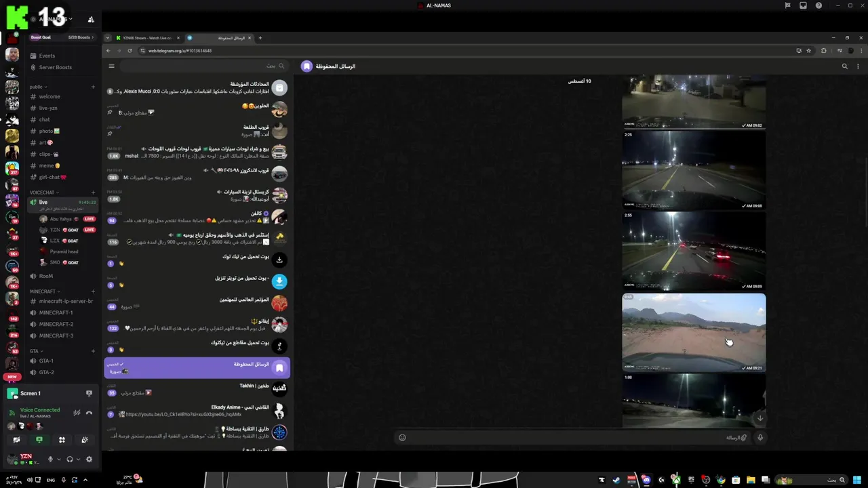
Task: Collapse the public channel category
Action: coord(37,87)
